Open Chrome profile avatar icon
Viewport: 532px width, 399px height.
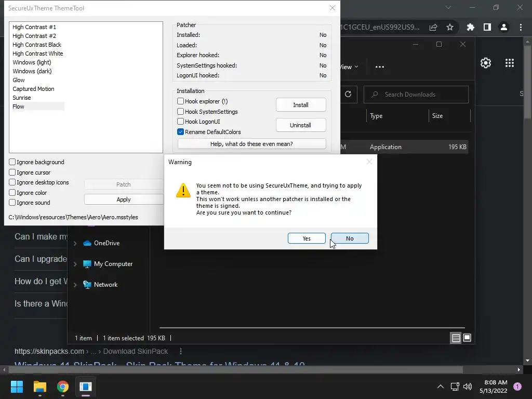(504, 27)
